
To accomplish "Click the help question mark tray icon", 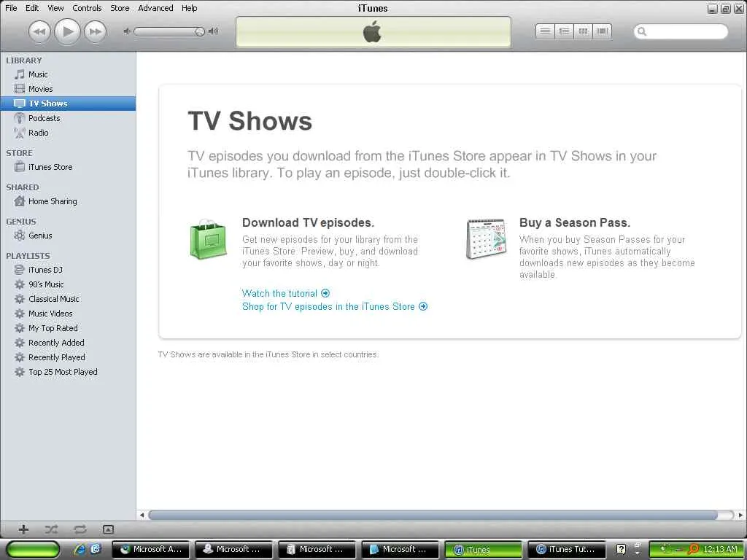I will tap(621, 550).
